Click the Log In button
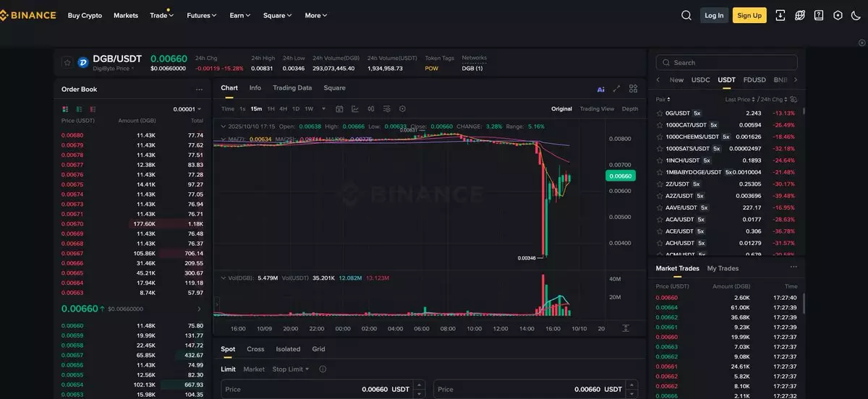Screen dimensions: 868x399 tap(714, 15)
